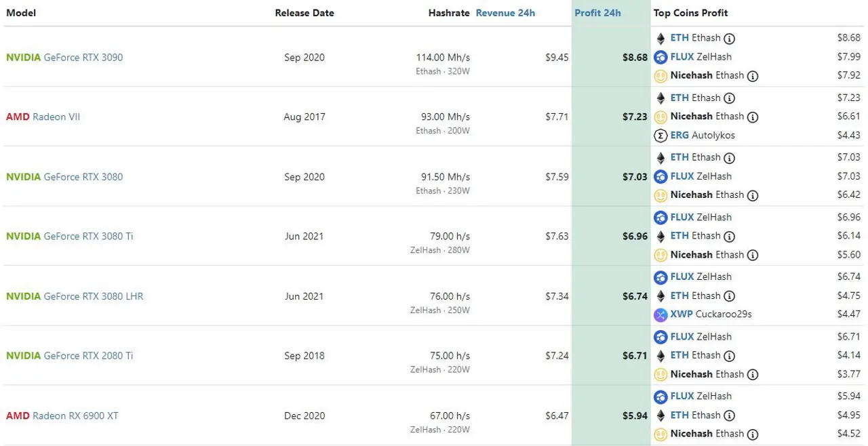
Task: Click the ETH diamond icon in the RTX 3090 row
Action: [x=660, y=39]
